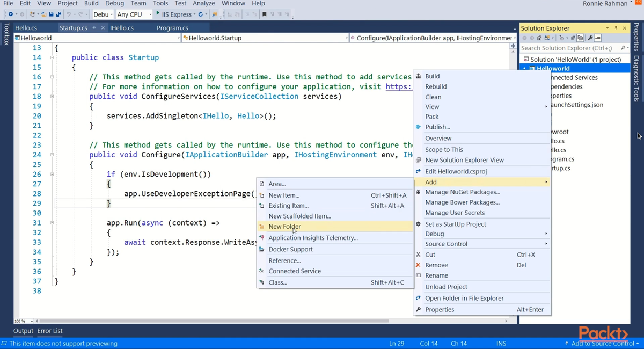This screenshot has width=644, height=349.
Task: Close the Startup.cs tab with its X
Action: pos(103,28)
